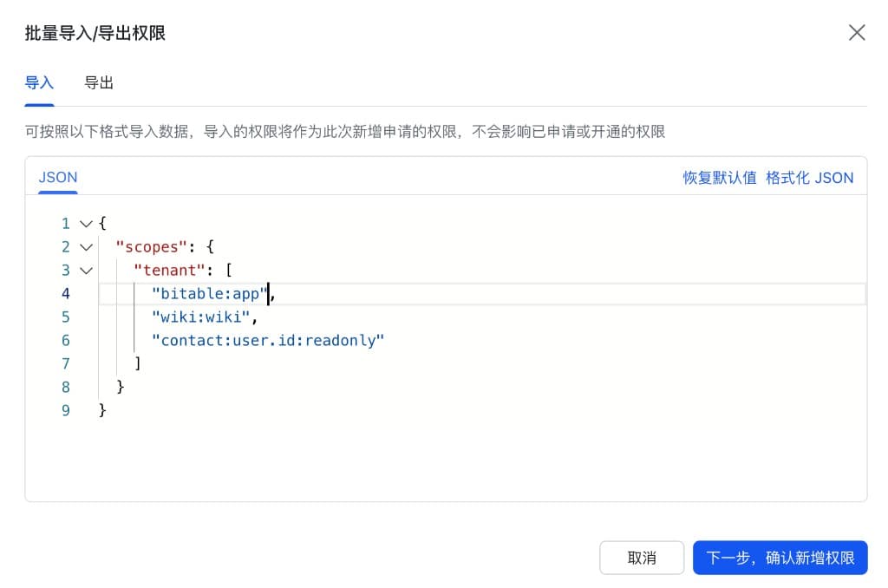Viewport: 888px width, 588px height.
Task: Click 恢复默认值 link
Action: click(x=719, y=178)
